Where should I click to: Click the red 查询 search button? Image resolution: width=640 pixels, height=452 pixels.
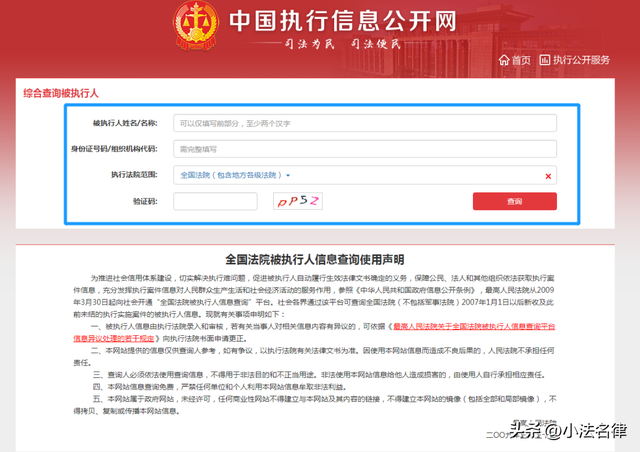515,201
